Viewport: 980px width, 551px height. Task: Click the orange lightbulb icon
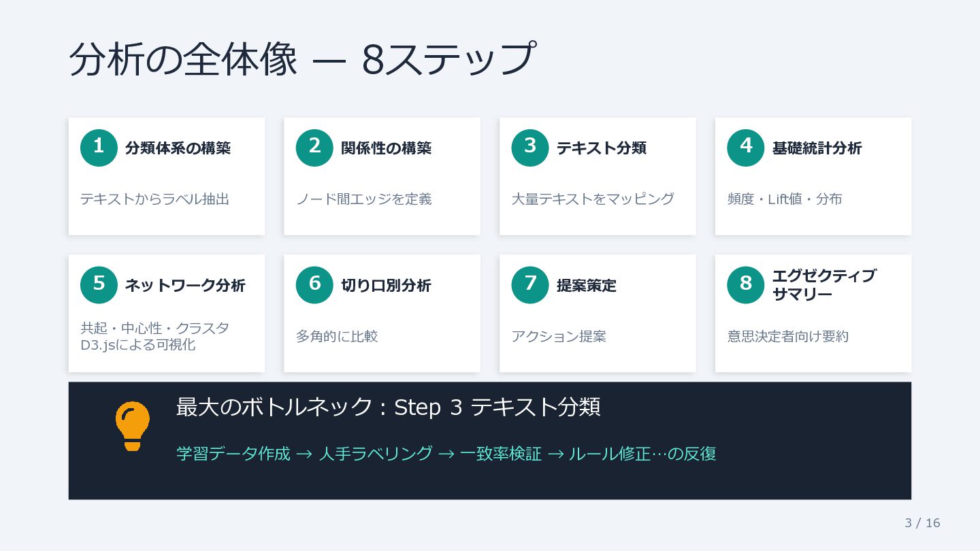point(132,425)
